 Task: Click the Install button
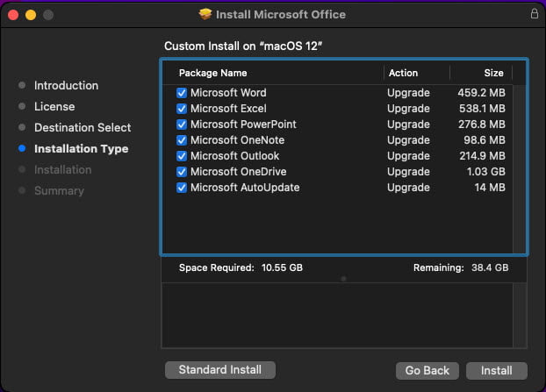coord(497,370)
